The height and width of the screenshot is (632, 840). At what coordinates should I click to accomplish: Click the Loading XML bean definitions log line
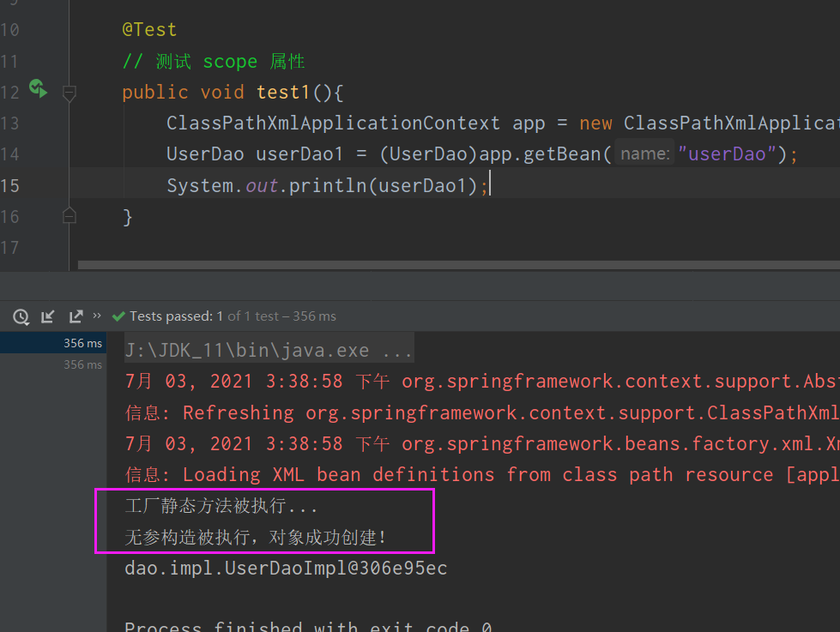tap(482, 474)
